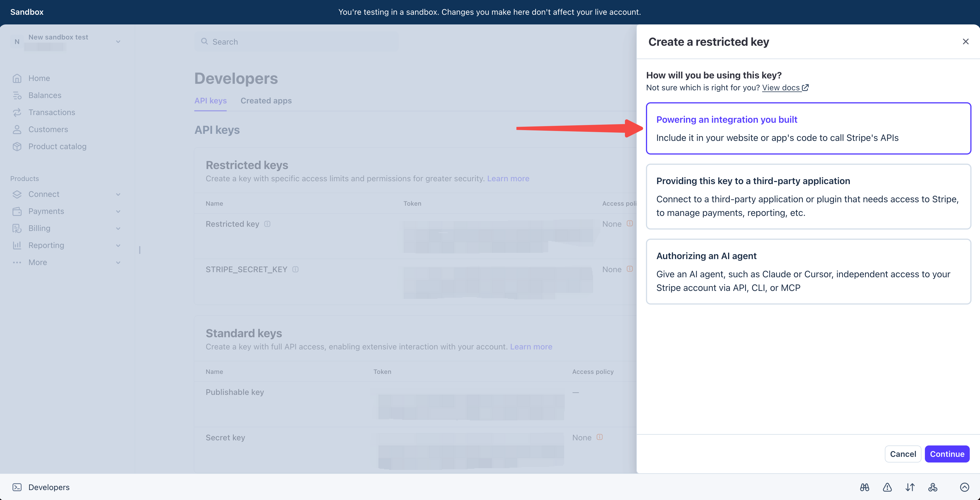The height and width of the screenshot is (500, 980).
Task: Choose Providing this key to a third-party application
Action: pyautogui.click(x=808, y=196)
